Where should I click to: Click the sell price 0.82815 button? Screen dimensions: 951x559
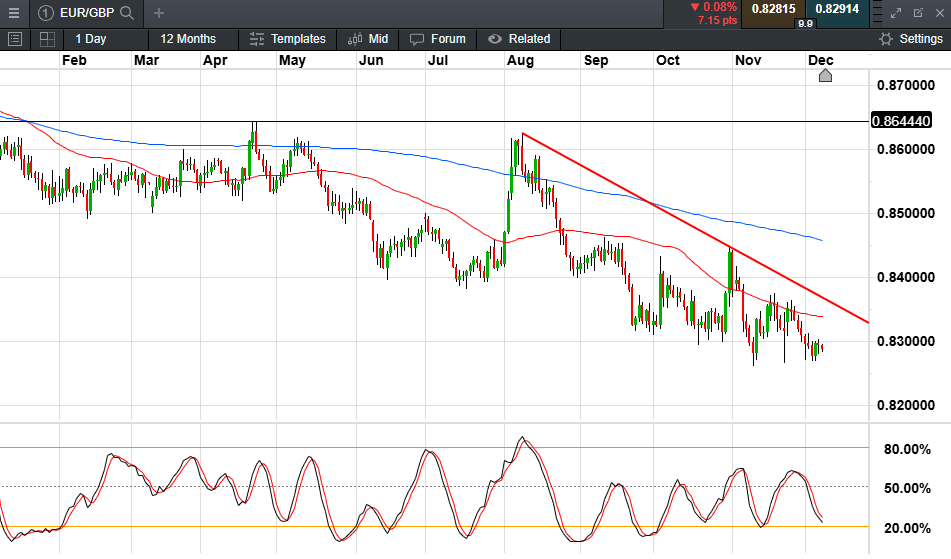[x=772, y=9]
